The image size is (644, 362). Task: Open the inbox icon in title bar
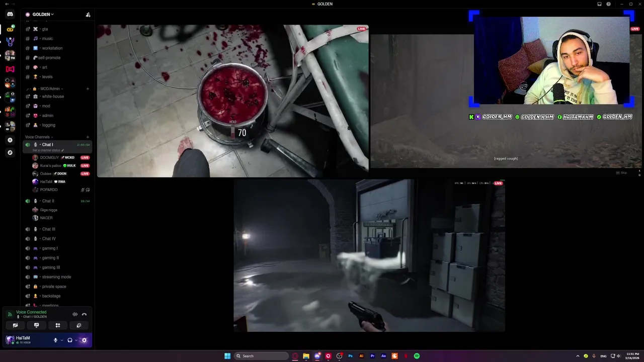[599, 4]
